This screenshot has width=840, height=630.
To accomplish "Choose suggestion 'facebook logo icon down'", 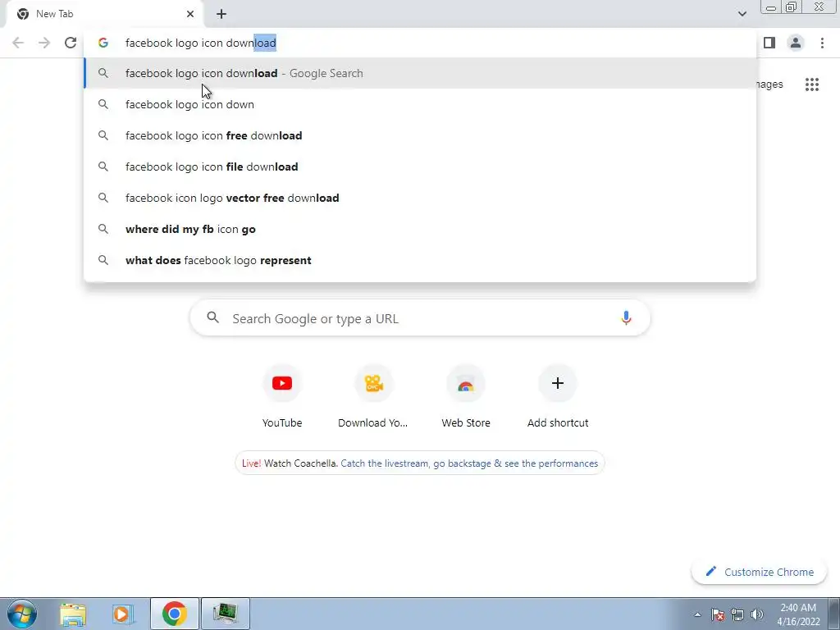I will pos(420,104).
